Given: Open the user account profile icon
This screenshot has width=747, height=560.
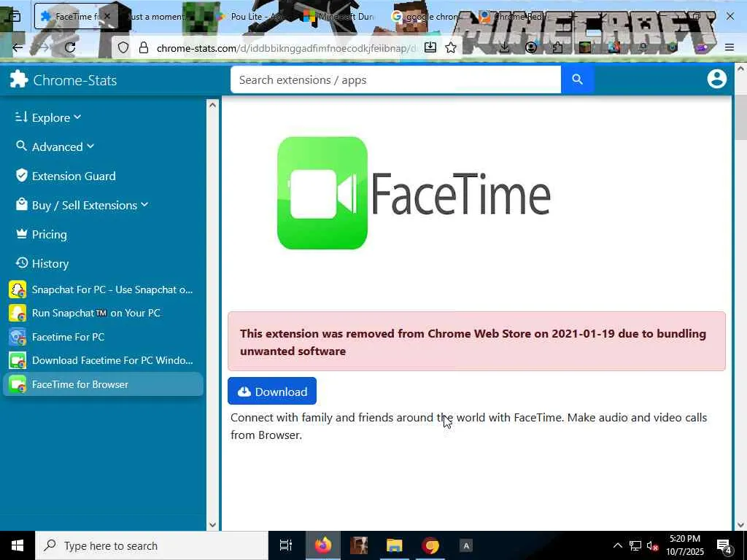Looking at the screenshot, I should point(716,79).
